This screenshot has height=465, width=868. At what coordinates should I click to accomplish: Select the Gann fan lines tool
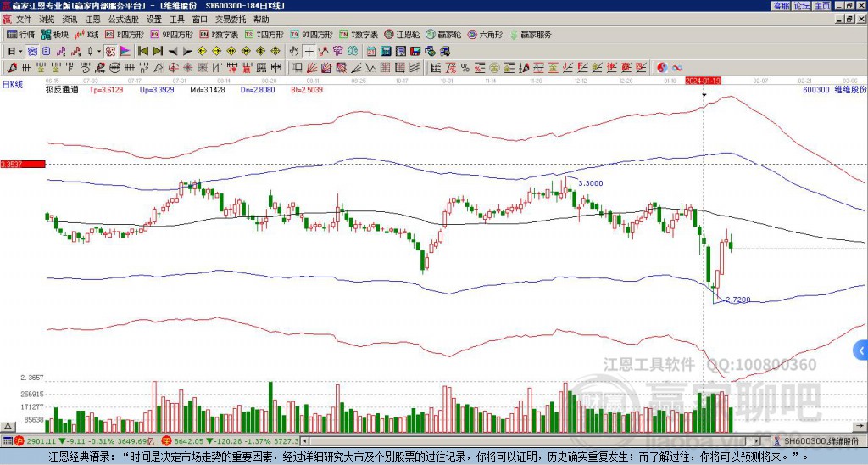point(312,68)
